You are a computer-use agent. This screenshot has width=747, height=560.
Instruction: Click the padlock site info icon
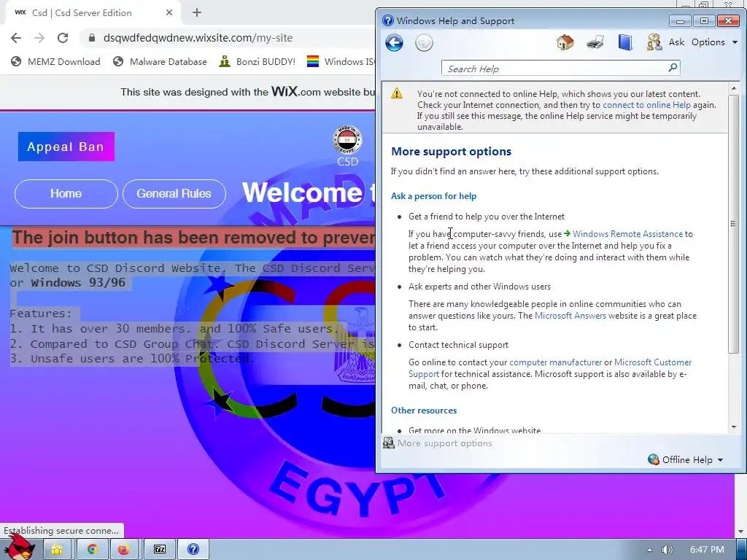92,38
